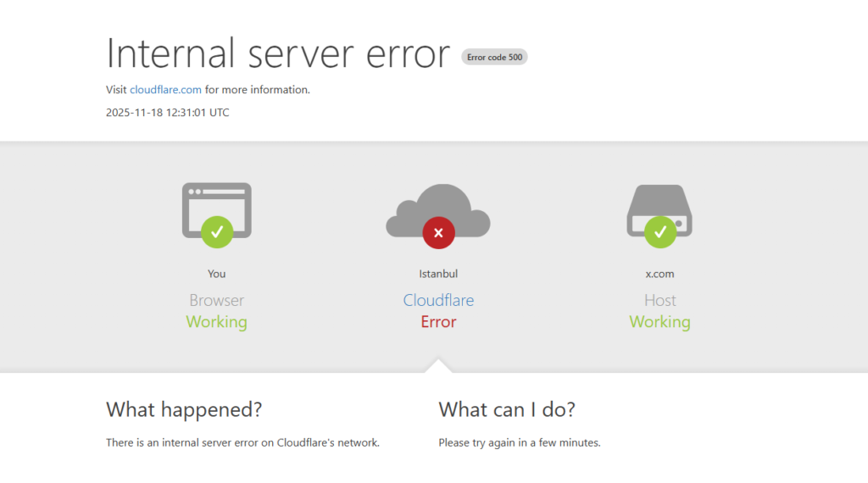Click the x.com host name
The height and width of the screenshot is (483, 868).
tap(659, 274)
